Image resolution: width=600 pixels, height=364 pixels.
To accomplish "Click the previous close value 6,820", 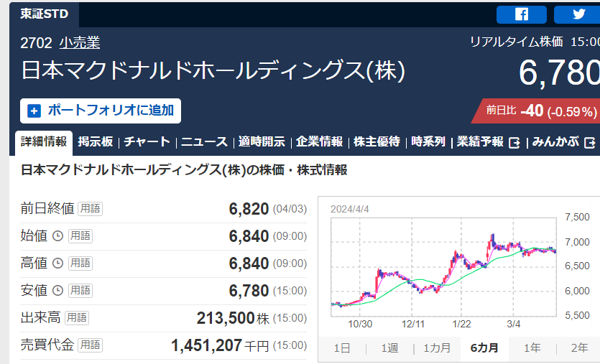I will (x=249, y=209).
